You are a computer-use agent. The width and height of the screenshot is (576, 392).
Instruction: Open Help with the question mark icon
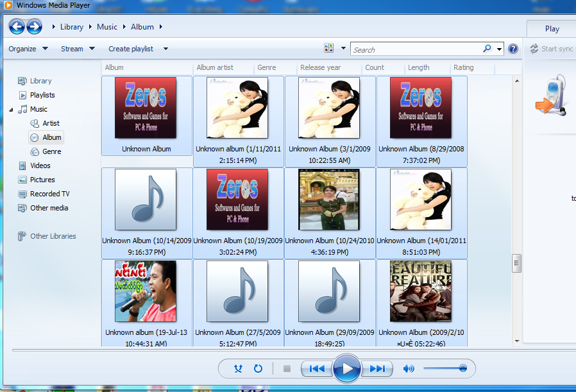[513, 49]
